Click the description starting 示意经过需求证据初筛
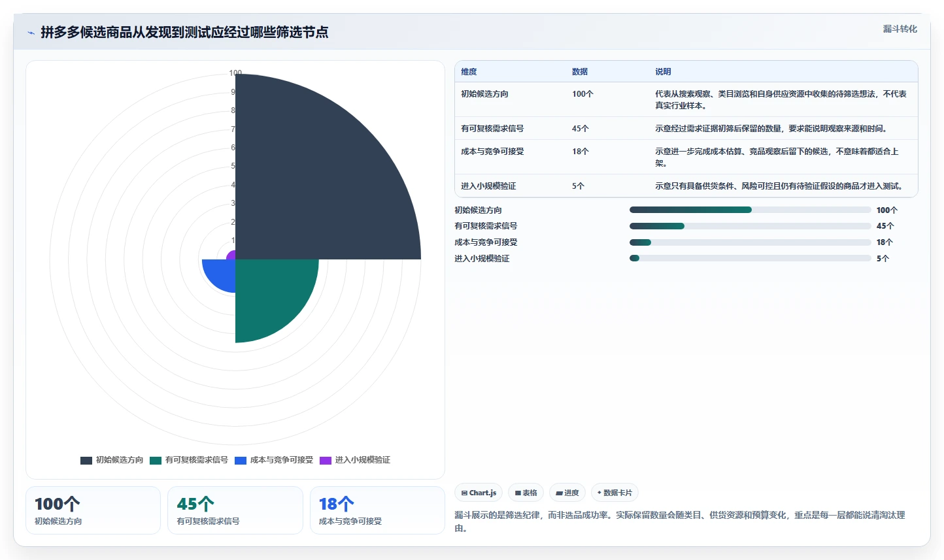Screen dimensions: 944x560 point(771,129)
